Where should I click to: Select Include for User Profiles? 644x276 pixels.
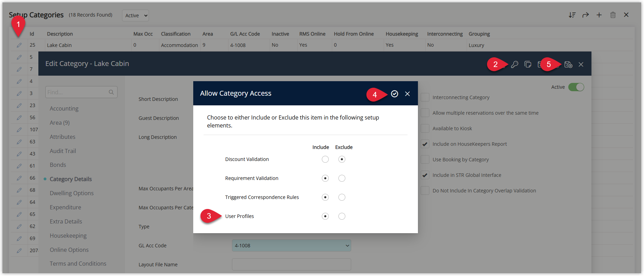[x=325, y=216]
